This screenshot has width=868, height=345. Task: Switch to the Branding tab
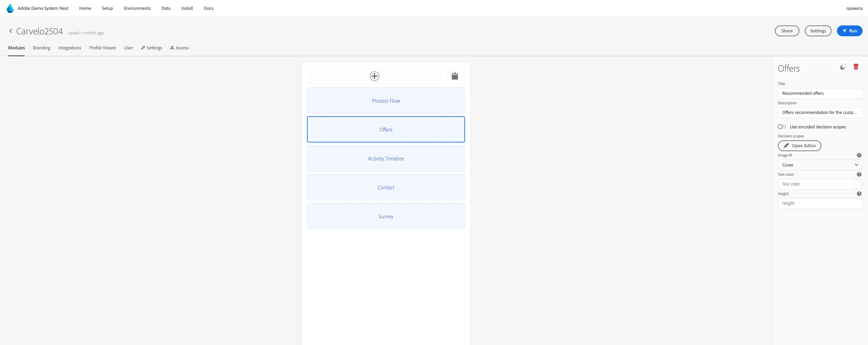click(x=41, y=48)
